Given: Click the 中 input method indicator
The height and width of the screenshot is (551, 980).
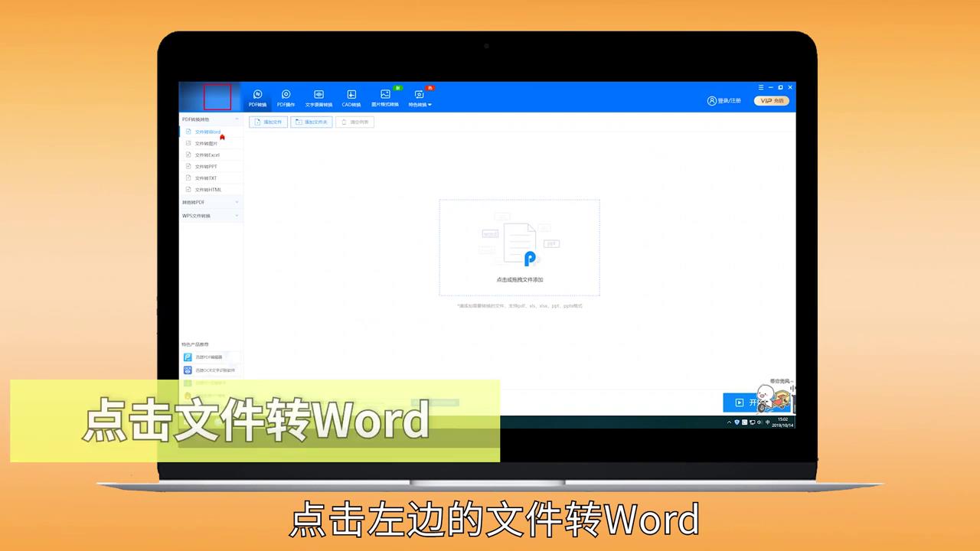Looking at the screenshot, I should tap(768, 422).
